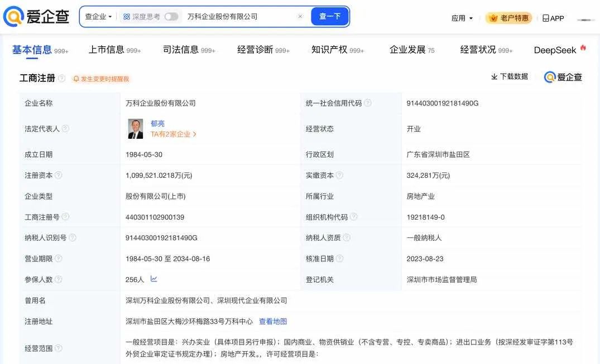This screenshot has width=600, height=364.
Task: Click the 查看地图 map link
Action: [273, 321]
